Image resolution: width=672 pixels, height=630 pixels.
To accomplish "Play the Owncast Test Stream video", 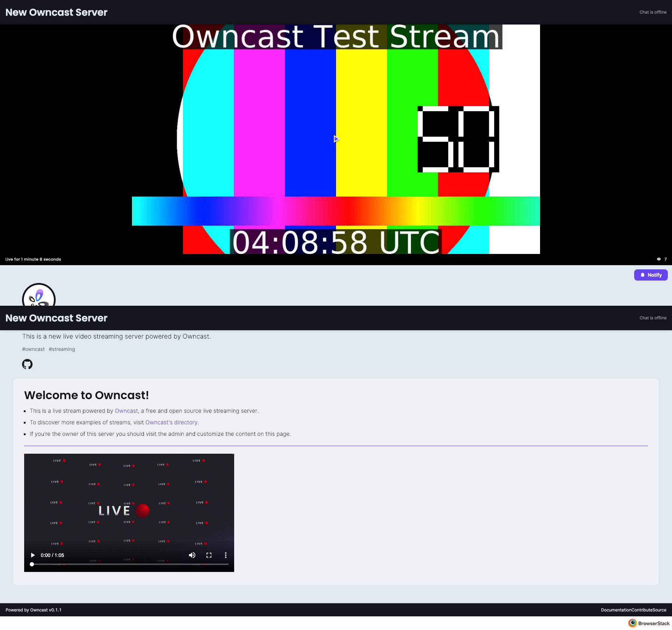I will tap(336, 139).
